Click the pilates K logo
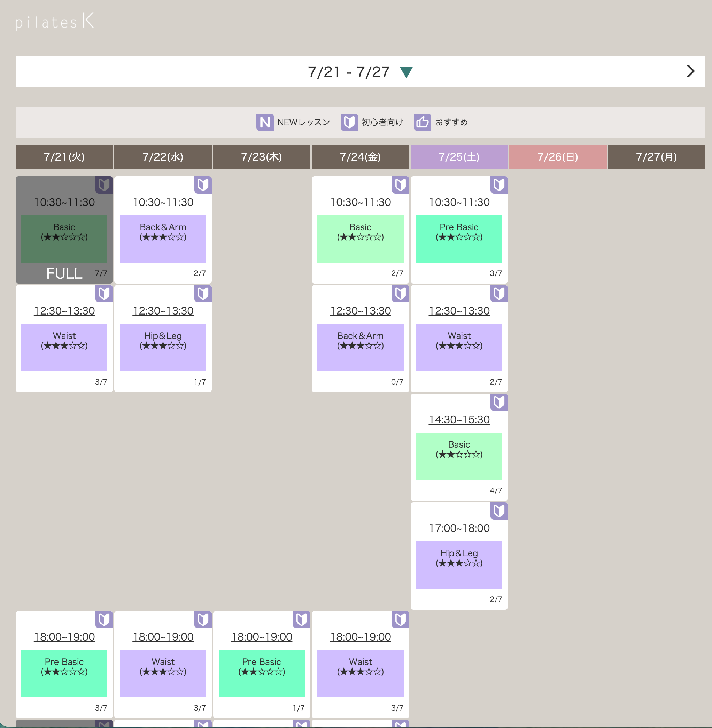The height and width of the screenshot is (728, 712). click(x=55, y=21)
